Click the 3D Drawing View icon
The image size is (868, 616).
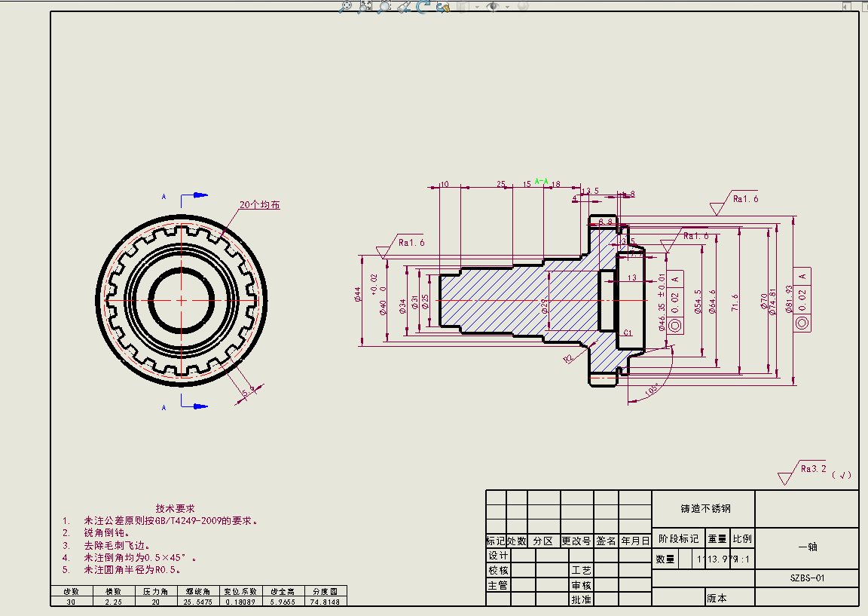(443, 6)
